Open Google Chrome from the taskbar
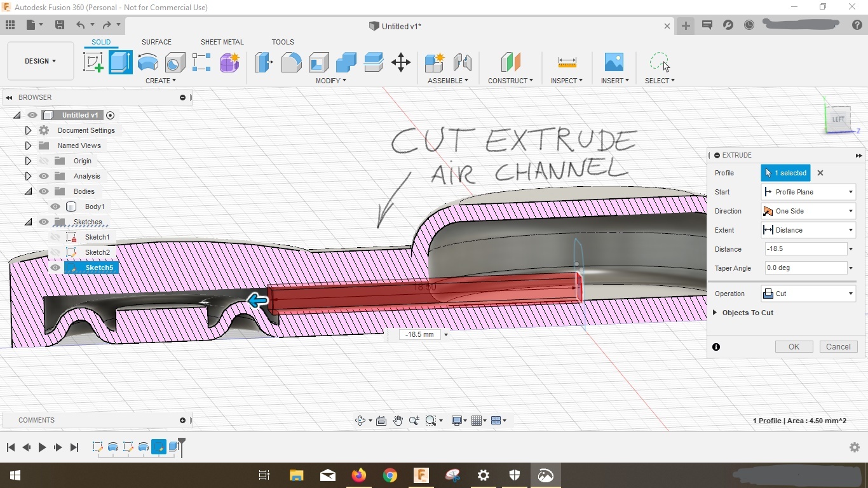The width and height of the screenshot is (868, 488). coord(390,475)
